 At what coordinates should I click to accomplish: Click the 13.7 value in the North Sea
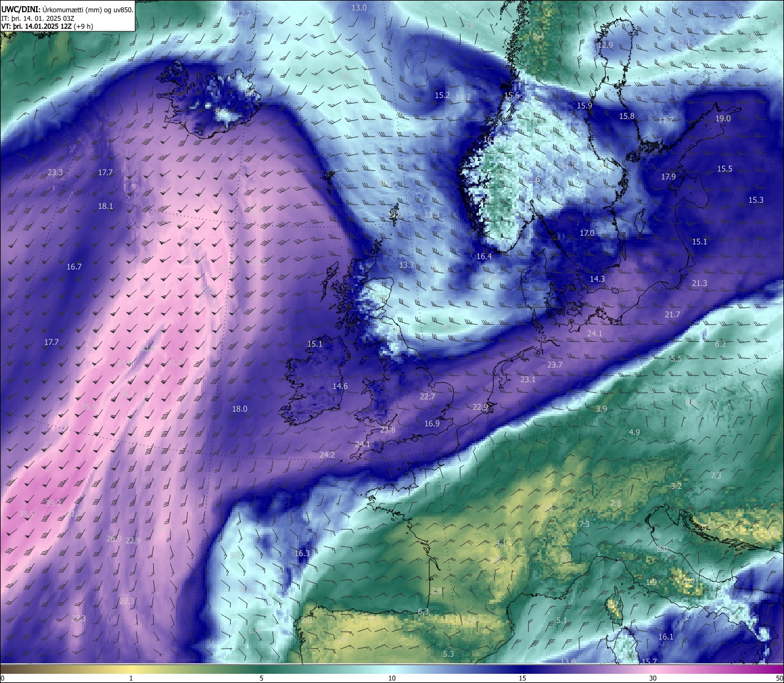407,265
